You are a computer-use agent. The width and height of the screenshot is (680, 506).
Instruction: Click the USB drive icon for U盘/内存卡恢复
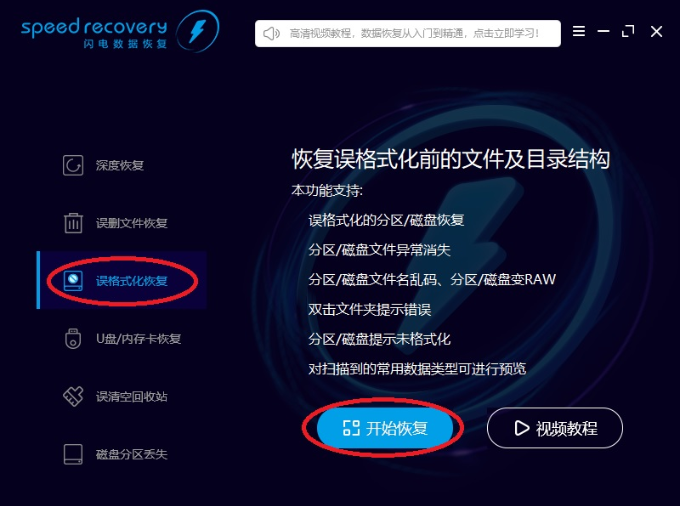point(73,339)
